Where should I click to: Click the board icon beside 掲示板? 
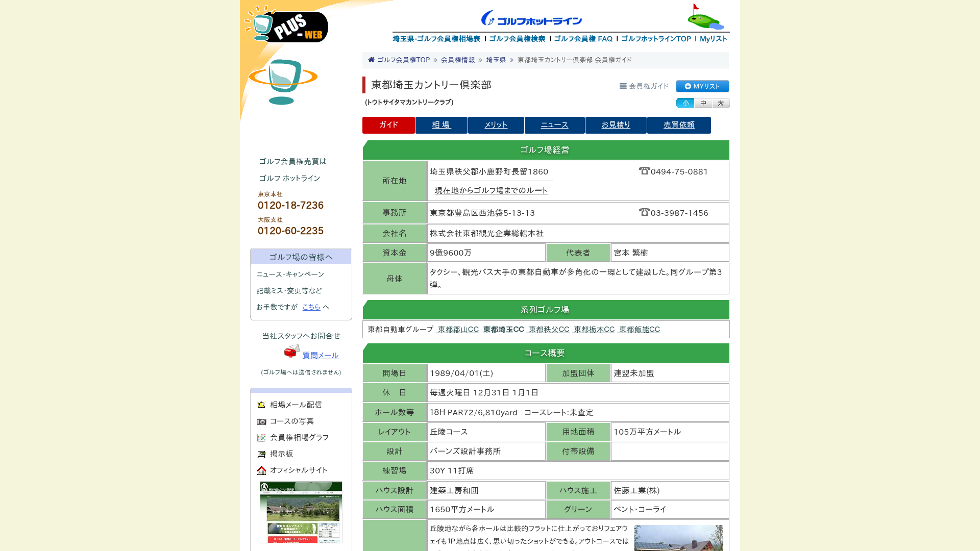click(x=261, y=454)
